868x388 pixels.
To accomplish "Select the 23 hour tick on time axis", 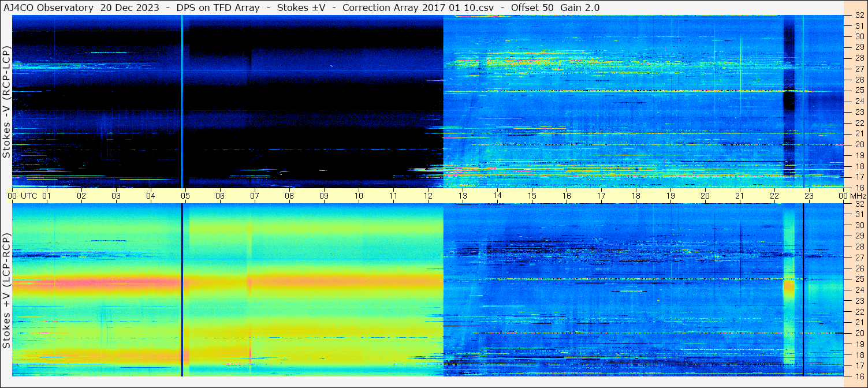I will point(809,196).
